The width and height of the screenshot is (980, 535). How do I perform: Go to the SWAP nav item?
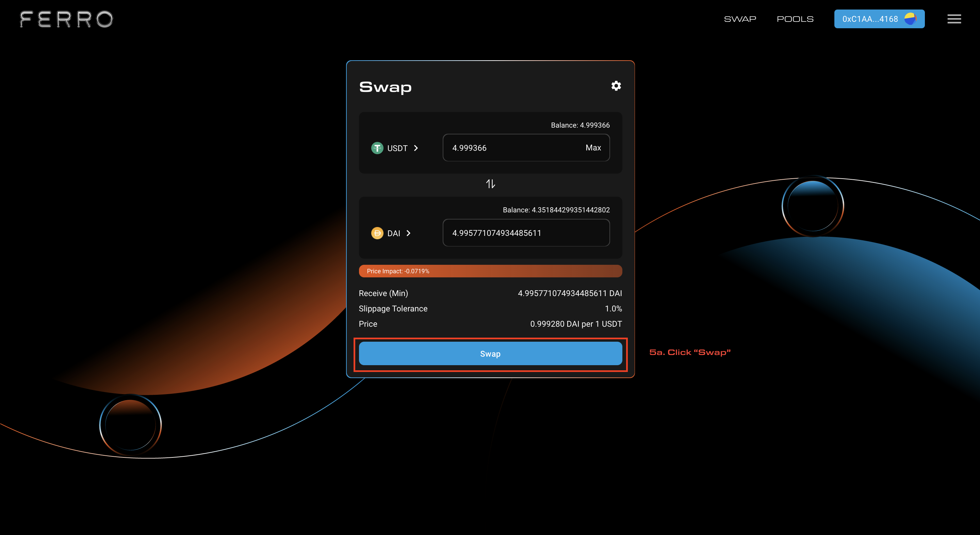[739, 19]
